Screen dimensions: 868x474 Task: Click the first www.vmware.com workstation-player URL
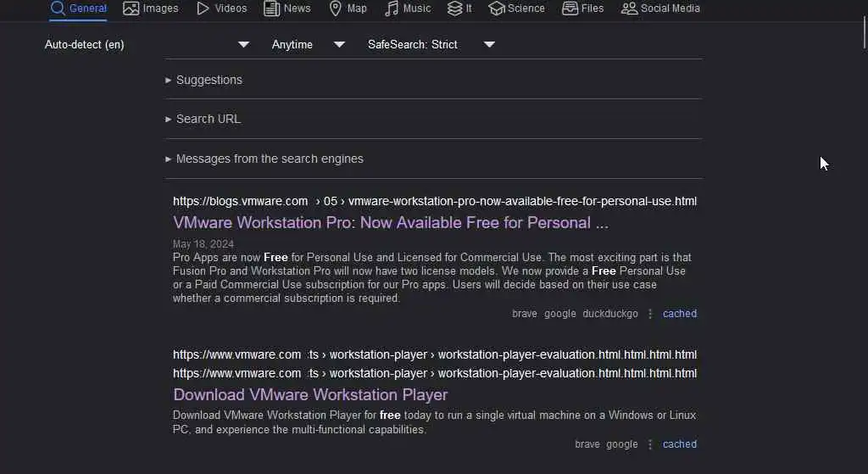coord(435,355)
